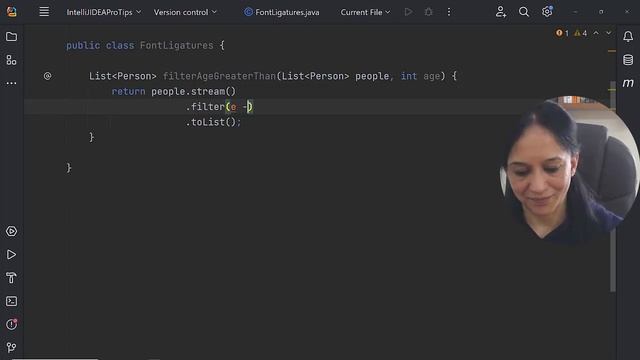Click the 'public class' keywords
640x360 pixels.
pos(100,45)
